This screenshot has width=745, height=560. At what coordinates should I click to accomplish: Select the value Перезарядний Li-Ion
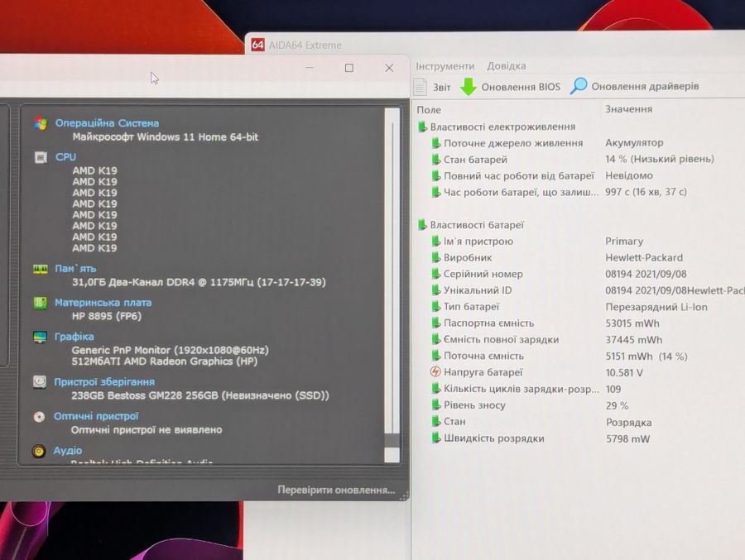pyautogui.click(x=656, y=307)
